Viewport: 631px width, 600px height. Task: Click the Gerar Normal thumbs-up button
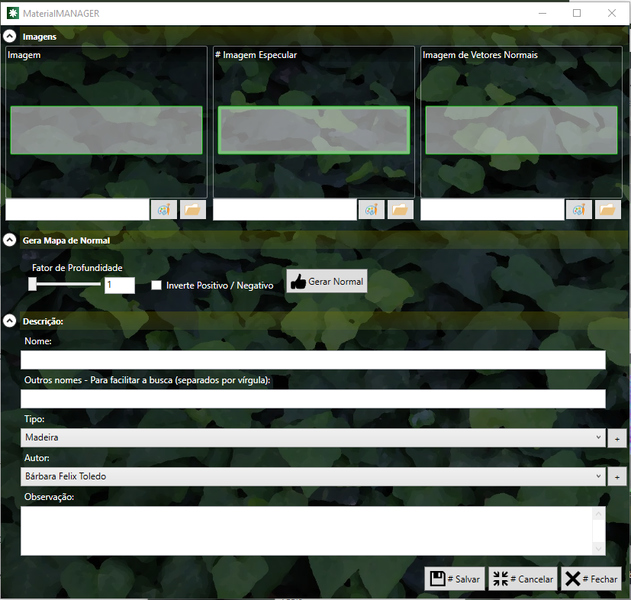tap(327, 282)
